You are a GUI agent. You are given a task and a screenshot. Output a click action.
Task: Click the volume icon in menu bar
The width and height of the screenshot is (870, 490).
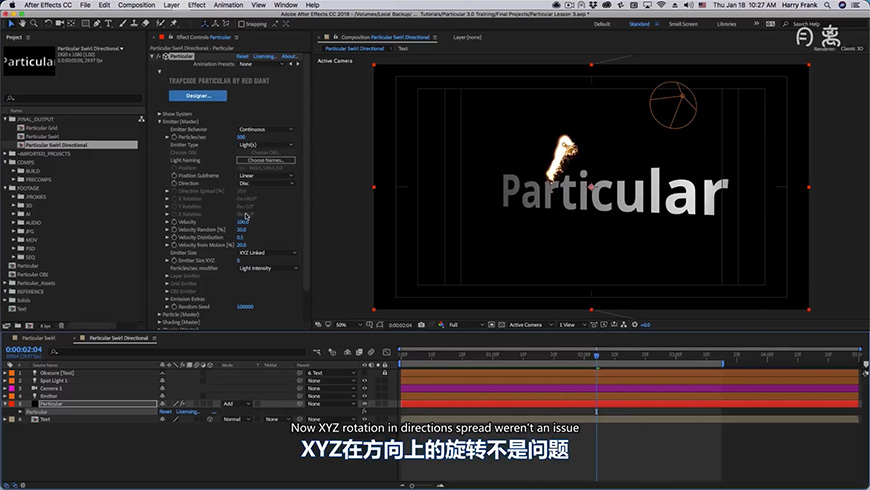688,5
